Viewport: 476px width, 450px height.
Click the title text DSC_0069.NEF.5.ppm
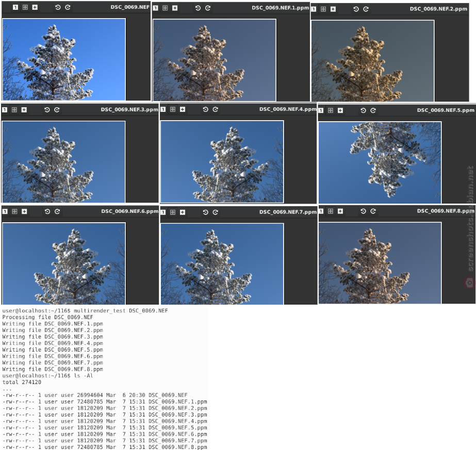(x=446, y=110)
